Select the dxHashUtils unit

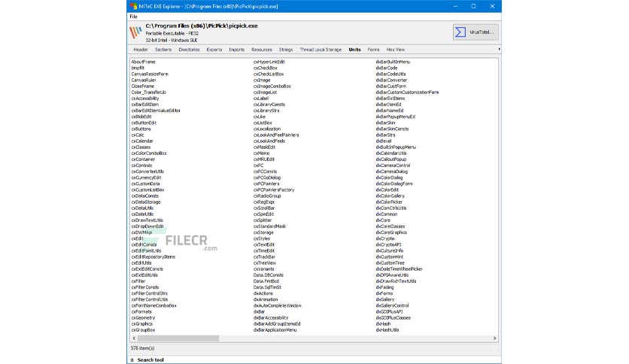(x=387, y=330)
